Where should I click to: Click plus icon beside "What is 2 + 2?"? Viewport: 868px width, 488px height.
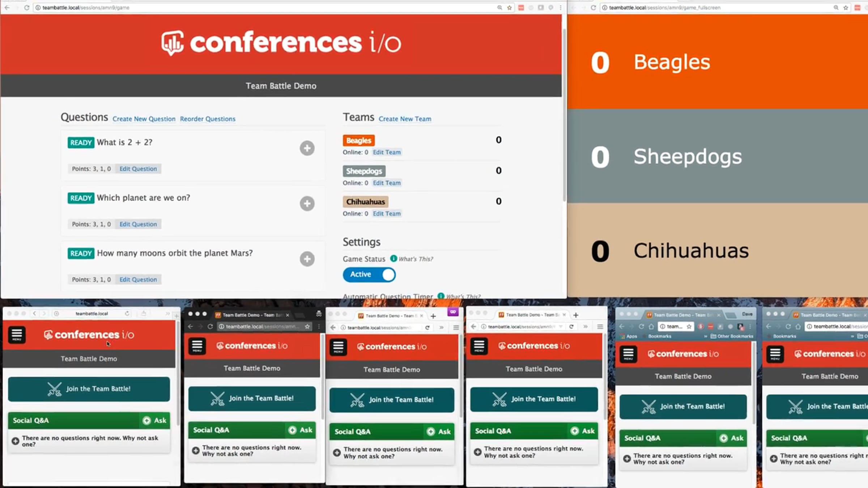point(307,148)
